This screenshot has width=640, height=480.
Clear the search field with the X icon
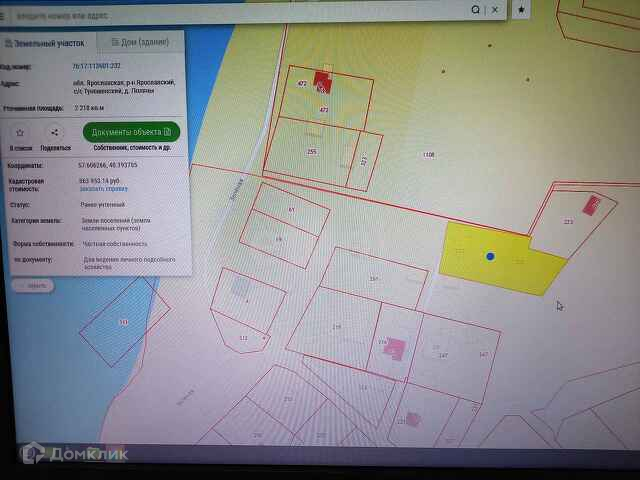[x=495, y=10]
